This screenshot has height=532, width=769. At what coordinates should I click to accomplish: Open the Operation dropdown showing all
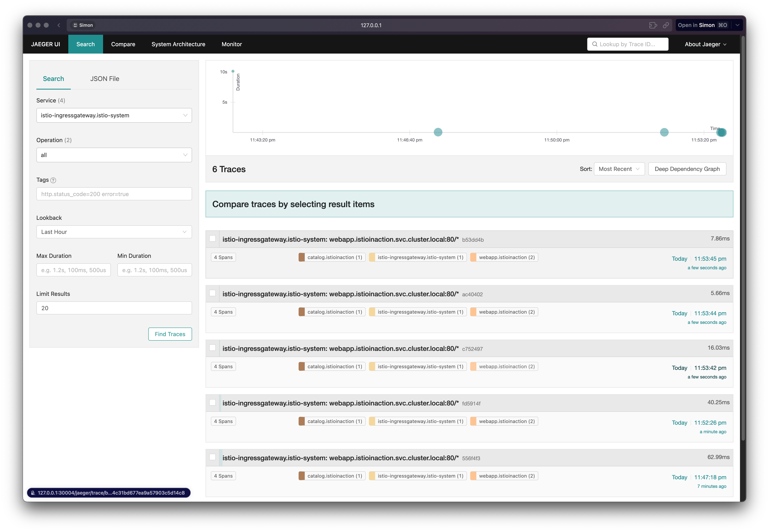pos(114,155)
